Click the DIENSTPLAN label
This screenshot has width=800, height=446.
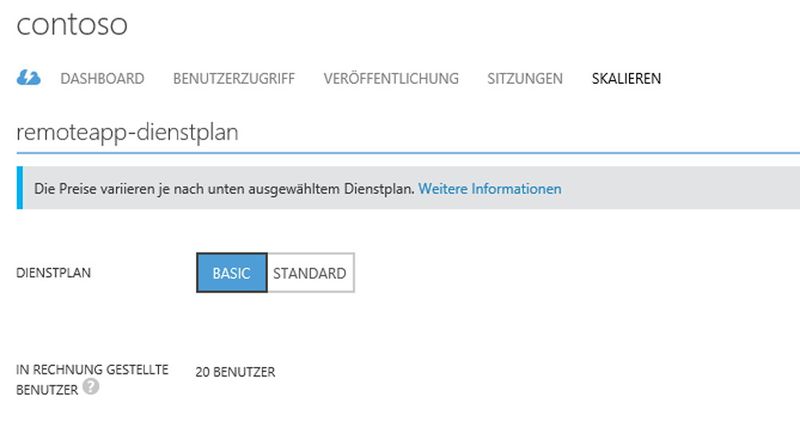point(54,273)
